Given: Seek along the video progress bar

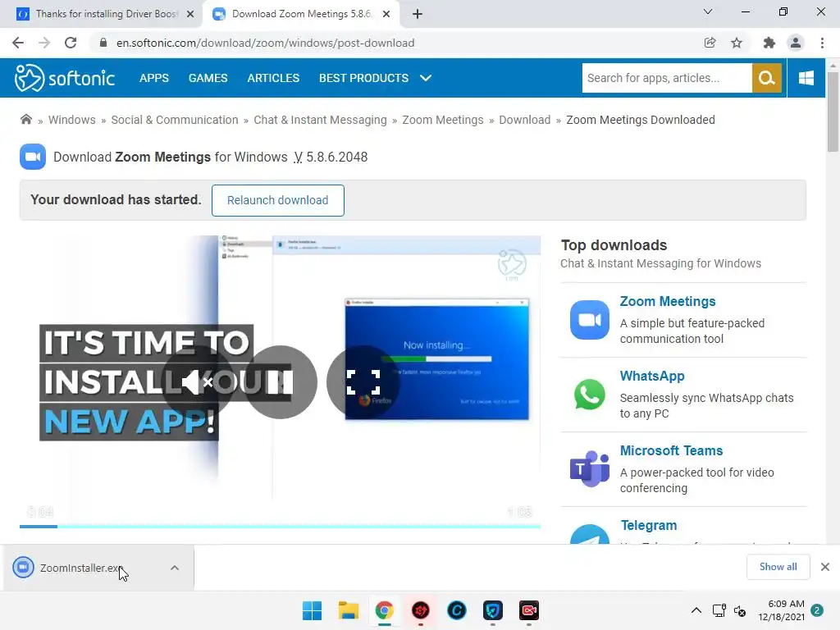Looking at the screenshot, I should point(280,527).
